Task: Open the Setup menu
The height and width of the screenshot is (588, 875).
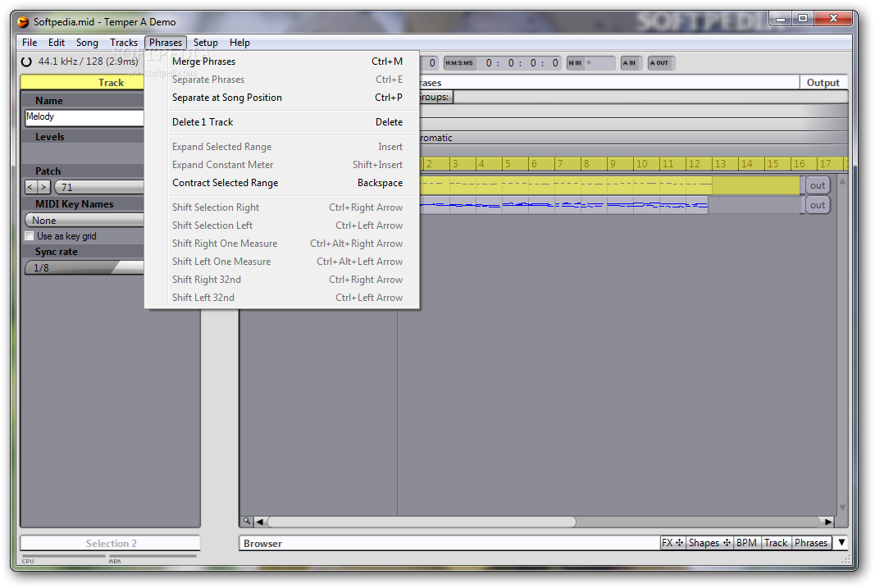Action: click(x=205, y=43)
